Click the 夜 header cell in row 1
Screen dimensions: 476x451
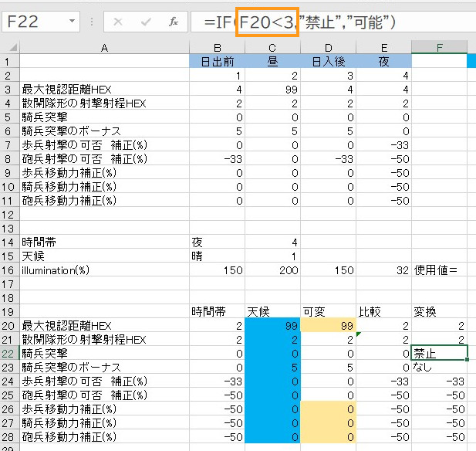tap(383, 61)
